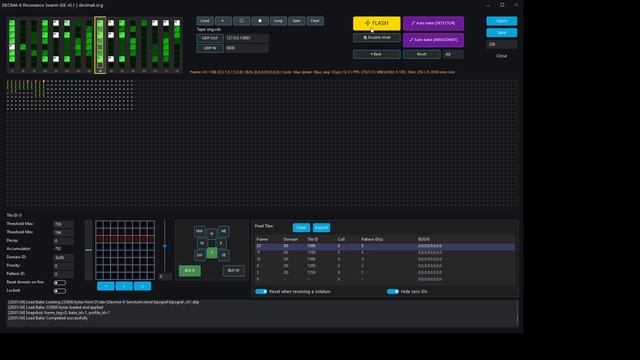Click the Frame column header
640x360 pixels.
pyautogui.click(x=262, y=239)
